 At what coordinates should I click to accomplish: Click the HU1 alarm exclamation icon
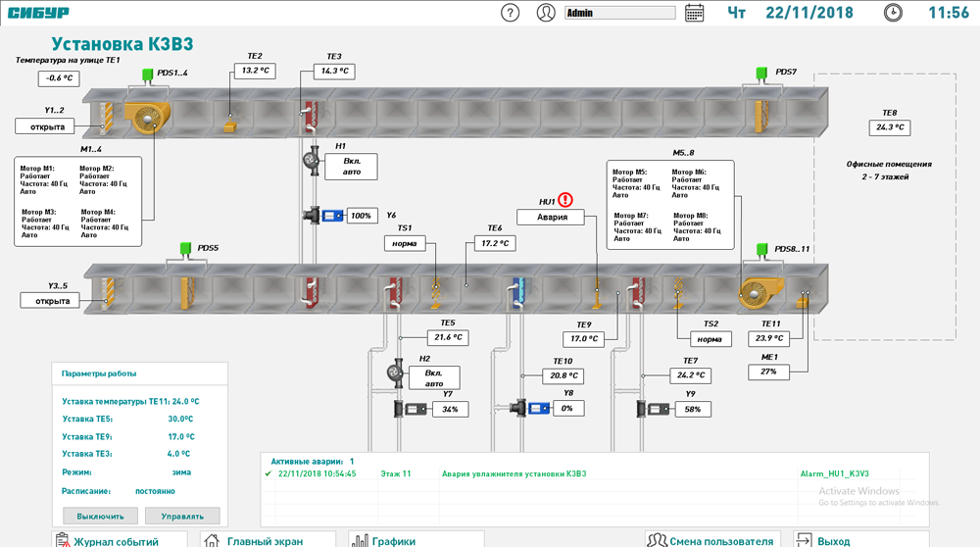pyautogui.click(x=565, y=200)
